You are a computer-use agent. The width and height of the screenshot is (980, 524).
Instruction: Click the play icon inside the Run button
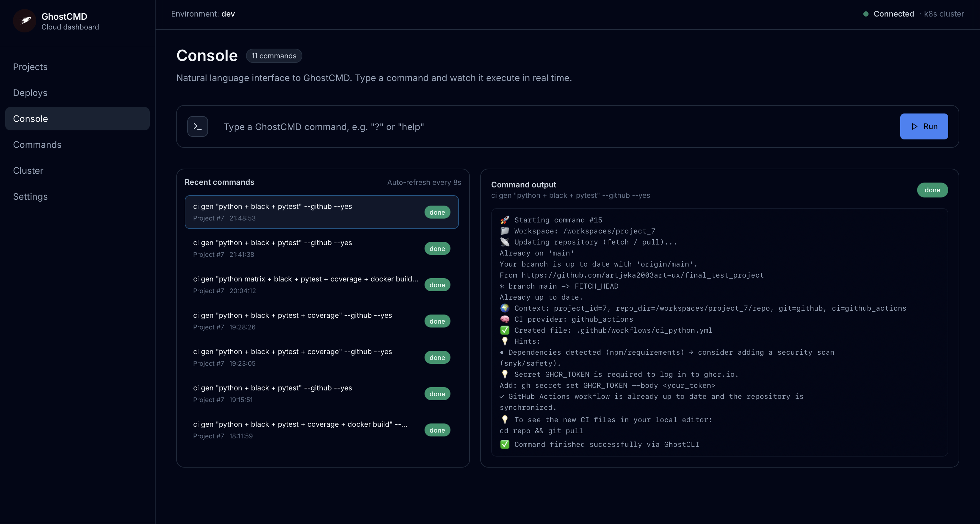click(915, 126)
